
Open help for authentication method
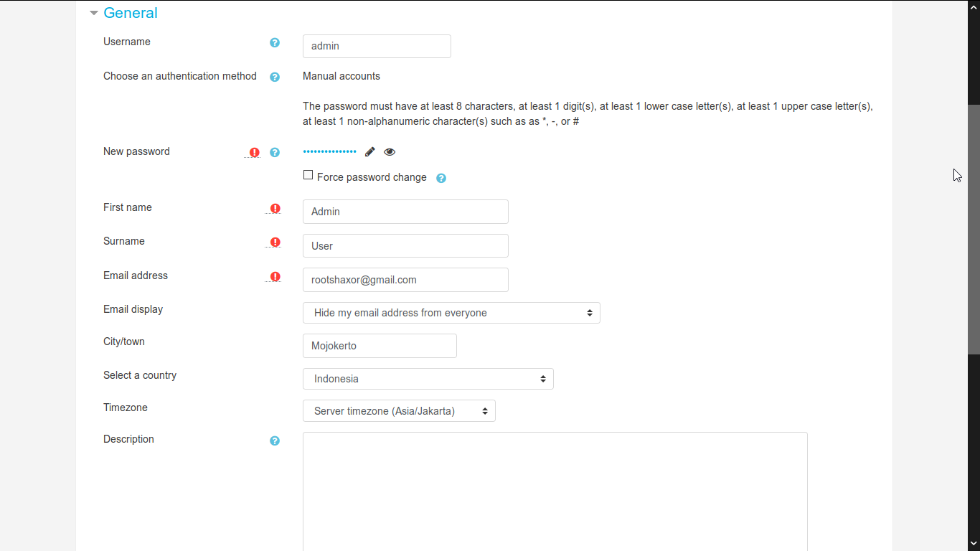point(275,77)
